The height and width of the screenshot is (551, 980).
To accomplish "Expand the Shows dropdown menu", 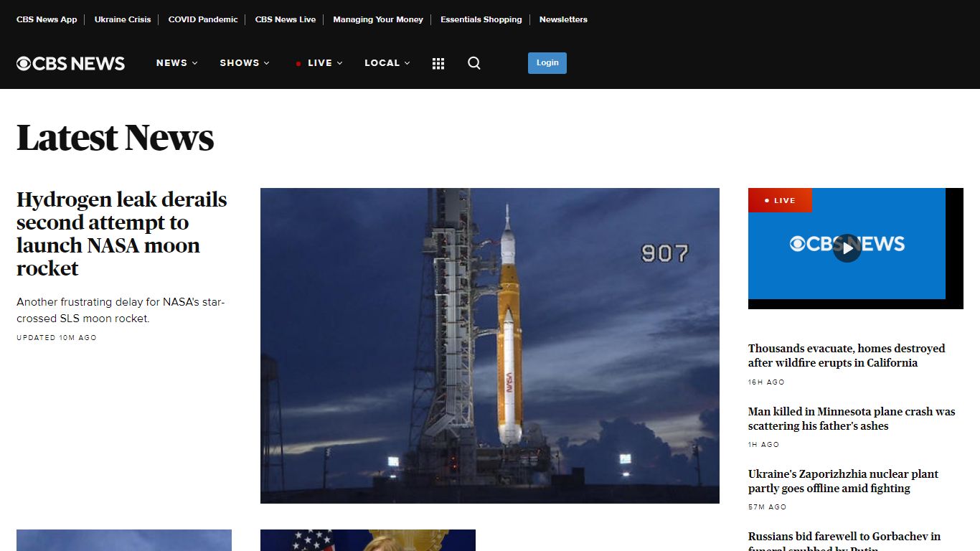I will click(x=245, y=63).
